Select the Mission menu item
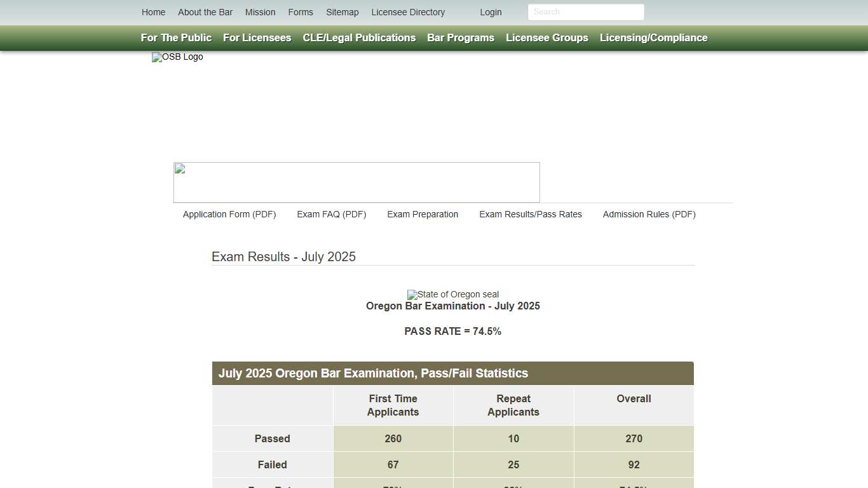Viewport: 868px width, 488px height. [260, 12]
